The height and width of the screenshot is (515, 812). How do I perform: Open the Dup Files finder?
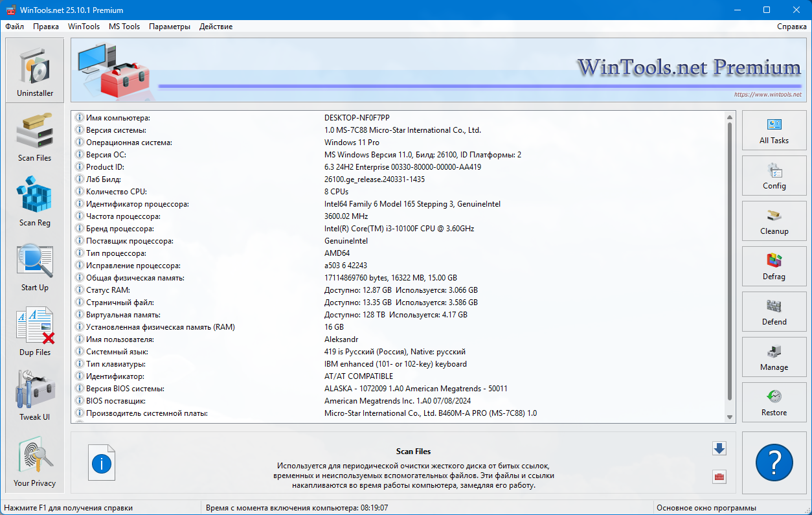coord(35,330)
